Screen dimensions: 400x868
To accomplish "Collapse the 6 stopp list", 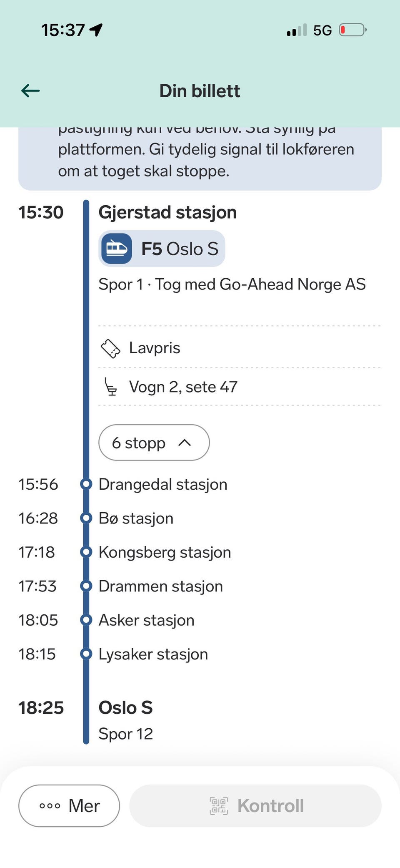I will click(154, 443).
